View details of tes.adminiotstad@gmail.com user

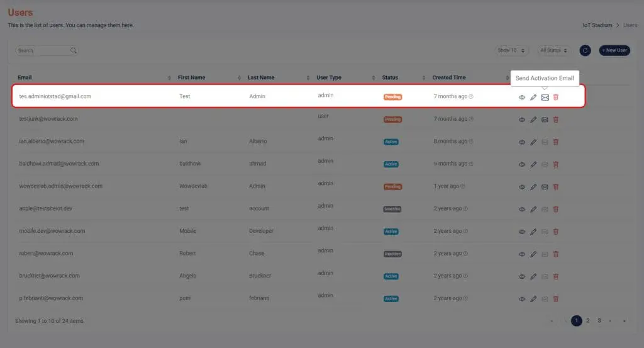pos(521,98)
